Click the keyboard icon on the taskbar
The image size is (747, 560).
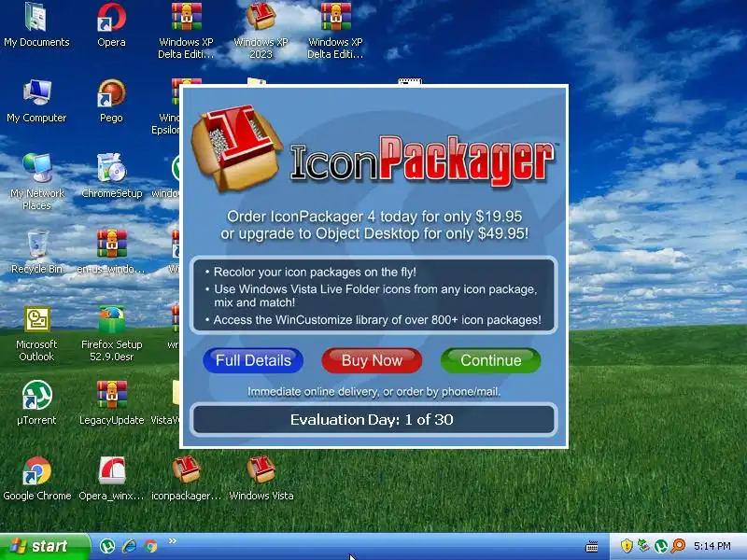(592, 547)
